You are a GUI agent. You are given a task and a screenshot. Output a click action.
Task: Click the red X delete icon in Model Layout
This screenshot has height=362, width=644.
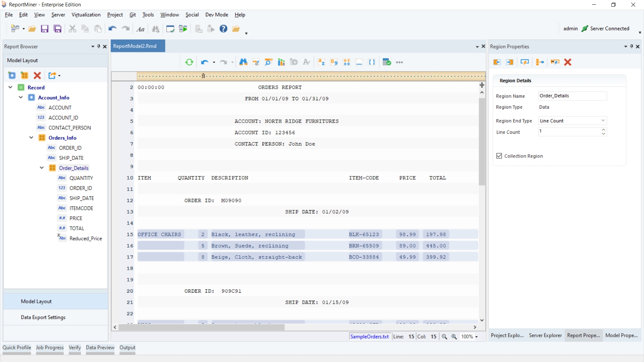(x=37, y=76)
